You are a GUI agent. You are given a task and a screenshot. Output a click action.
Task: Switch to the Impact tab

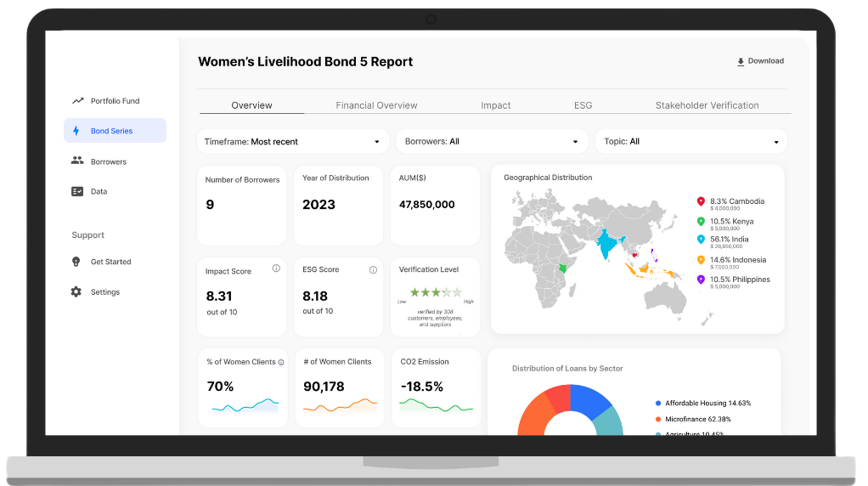(496, 105)
